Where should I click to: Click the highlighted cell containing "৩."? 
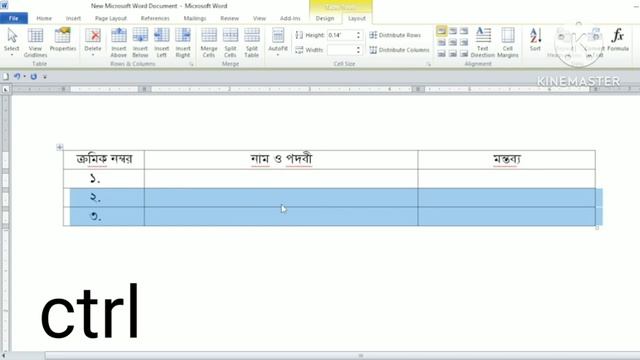(104, 216)
